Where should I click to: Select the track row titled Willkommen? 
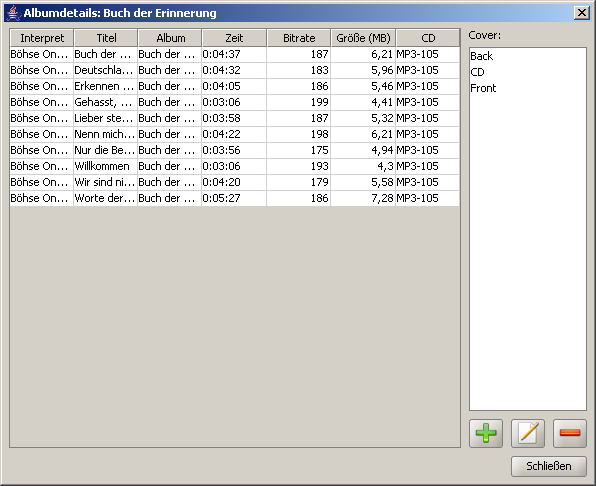click(x=235, y=166)
